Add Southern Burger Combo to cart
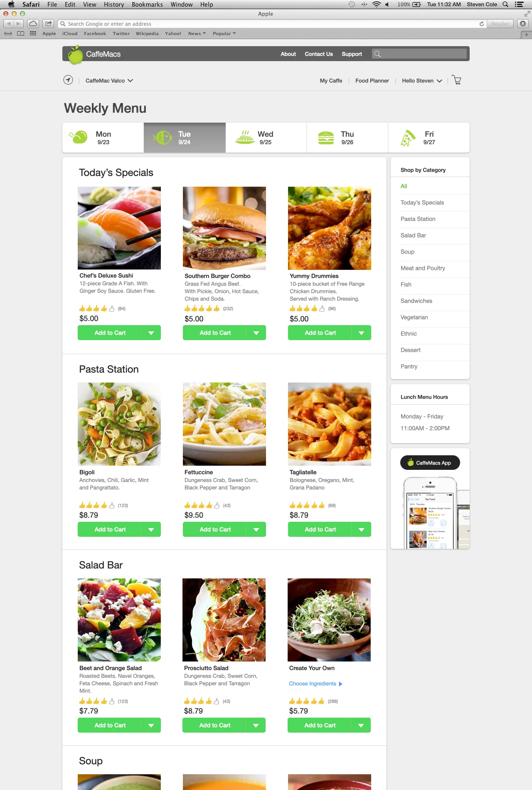This screenshot has width=532, height=790. click(215, 333)
